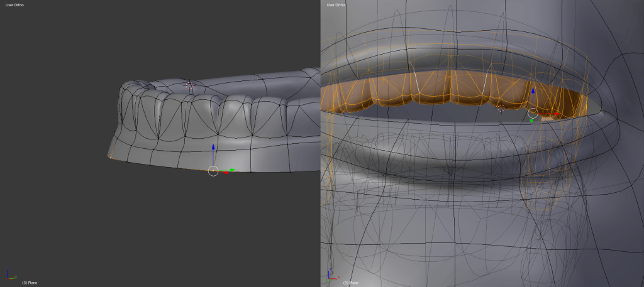Click the 3D cursor in the right viewport mouth

[x=501, y=108]
